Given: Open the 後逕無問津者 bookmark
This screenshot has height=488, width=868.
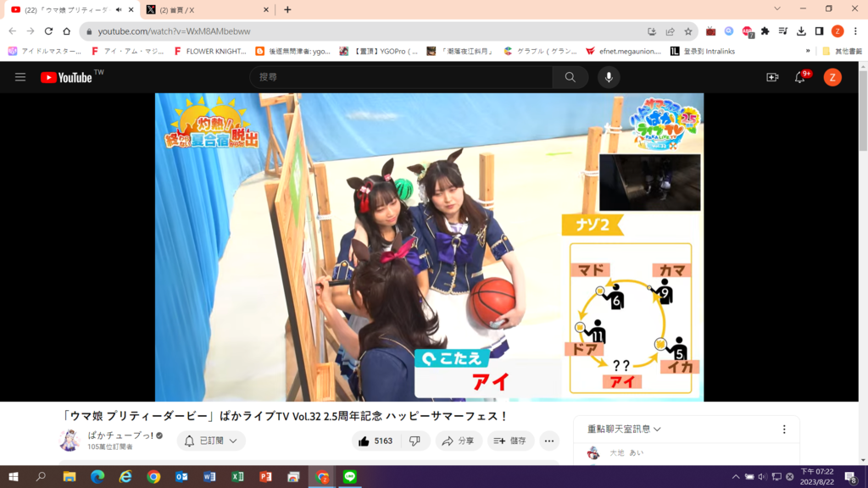Looking at the screenshot, I should [x=292, y=51].
